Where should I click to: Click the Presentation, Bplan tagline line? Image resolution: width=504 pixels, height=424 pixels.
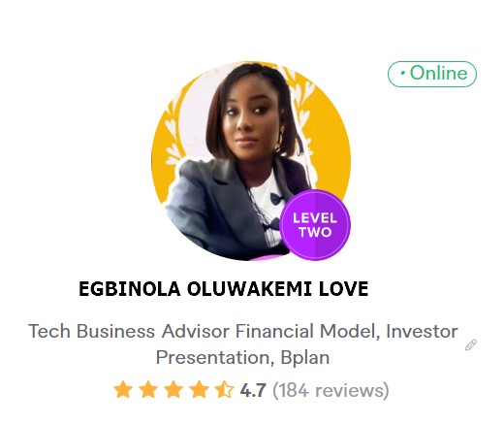(242, 358)
